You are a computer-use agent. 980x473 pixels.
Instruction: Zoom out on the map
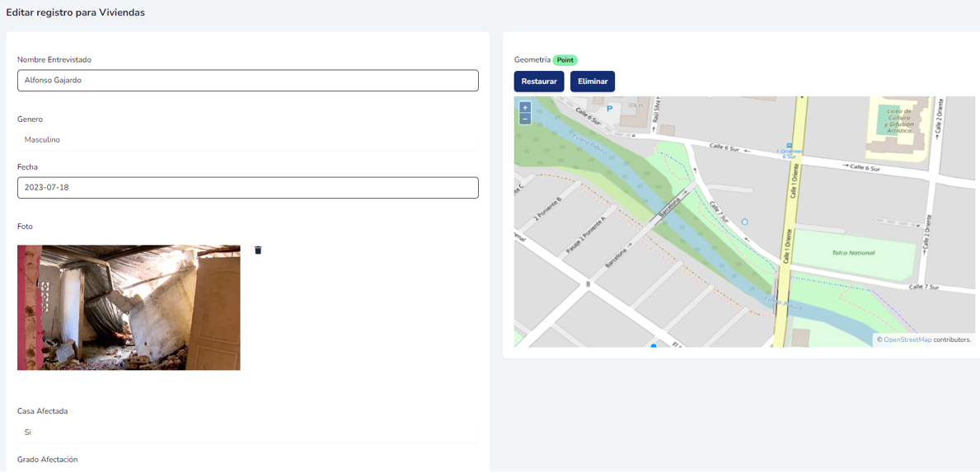(x=525, y=119)
